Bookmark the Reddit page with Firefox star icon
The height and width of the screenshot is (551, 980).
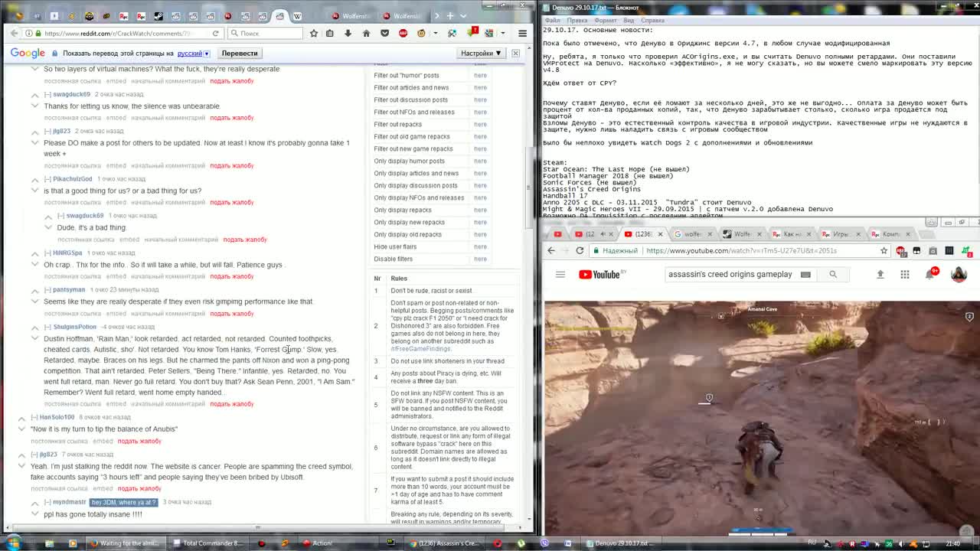(x=313, y=33)
